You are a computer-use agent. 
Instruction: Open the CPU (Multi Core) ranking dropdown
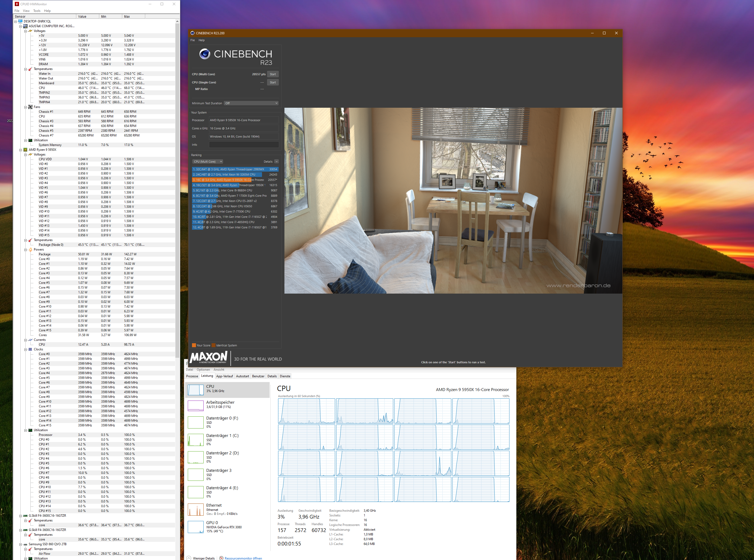[208, 162]
